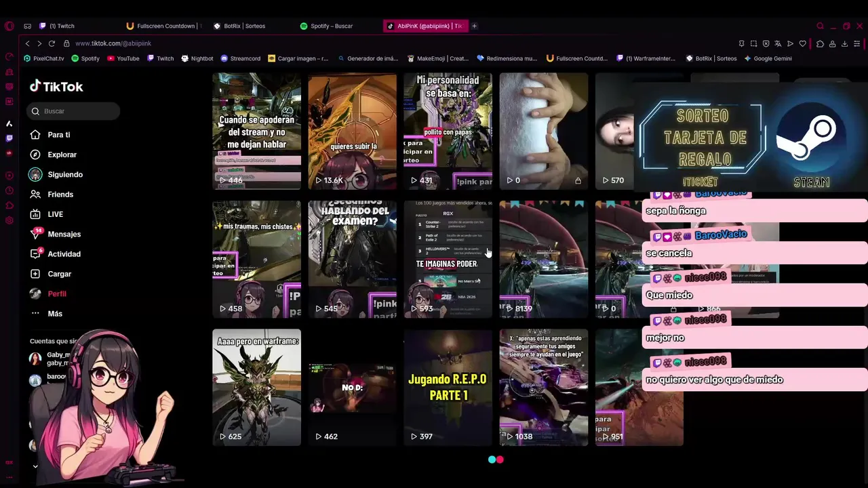
Task: Open 'Aaaa pero en warframe' video
Action: [256, 387]
